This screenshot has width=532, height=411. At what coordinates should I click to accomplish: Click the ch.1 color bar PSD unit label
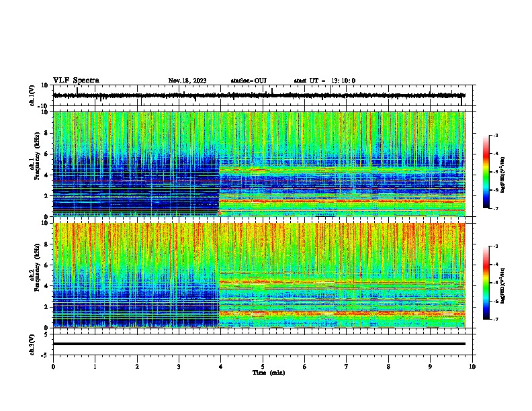point(502,175)
